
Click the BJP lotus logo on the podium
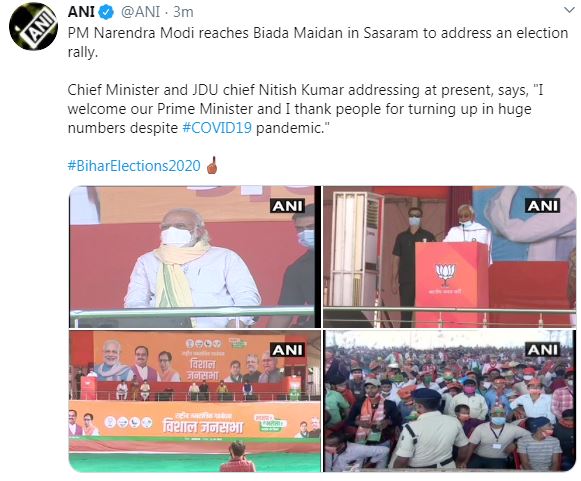[x=445, y=275]
